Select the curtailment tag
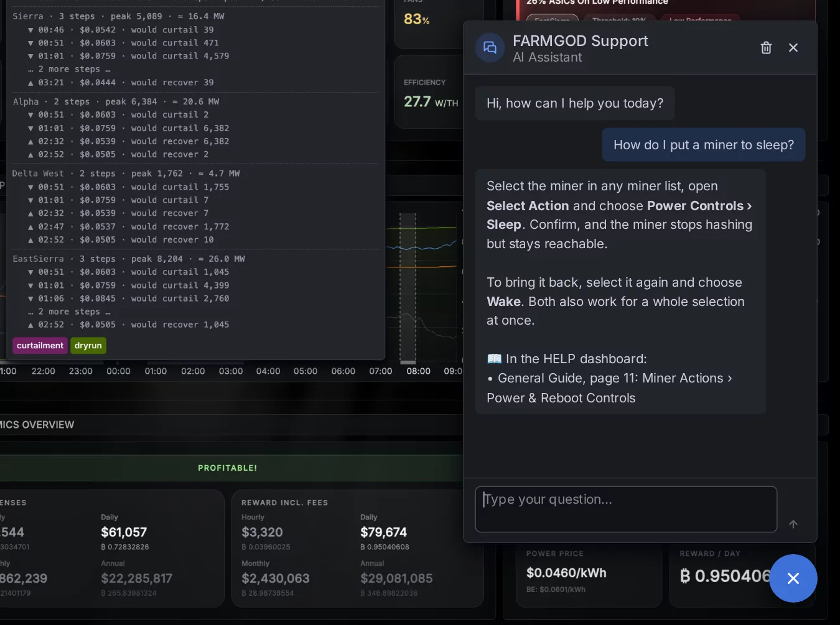 (x=40, y=346)
